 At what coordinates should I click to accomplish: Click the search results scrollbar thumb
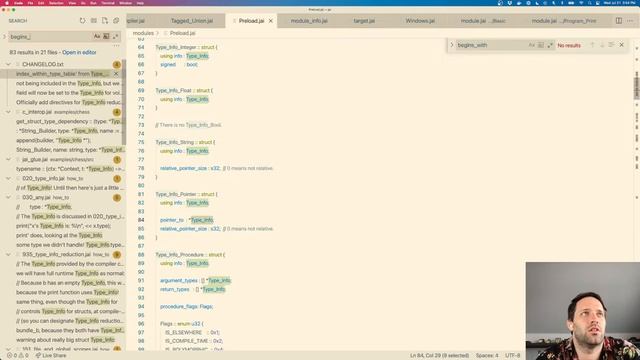(x=124, y=102)
